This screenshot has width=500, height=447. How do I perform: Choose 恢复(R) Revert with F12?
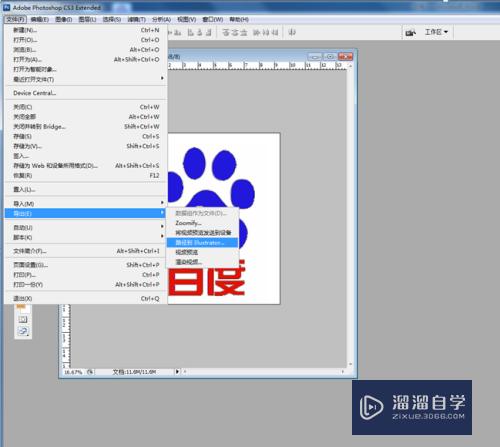click(86, 175)
